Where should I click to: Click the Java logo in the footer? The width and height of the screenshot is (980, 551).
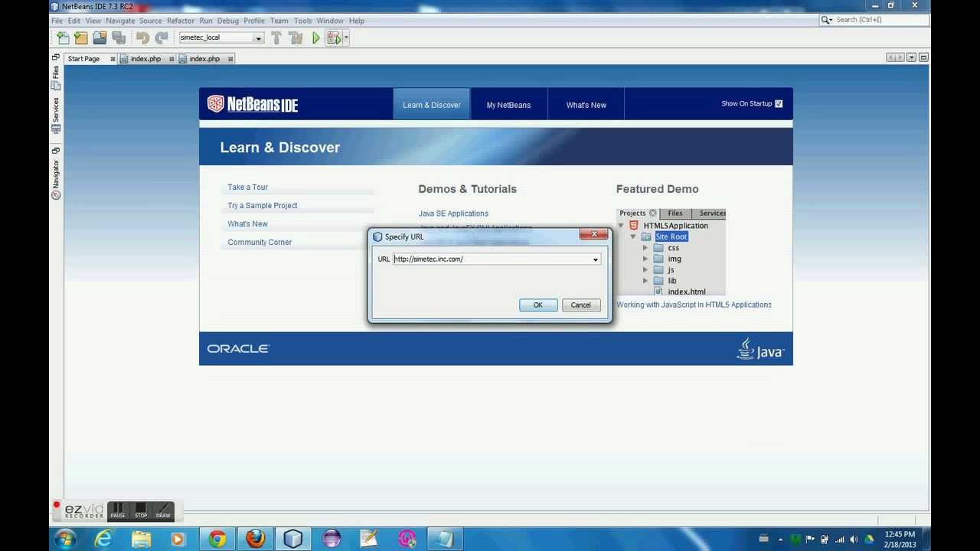[760, 348]
